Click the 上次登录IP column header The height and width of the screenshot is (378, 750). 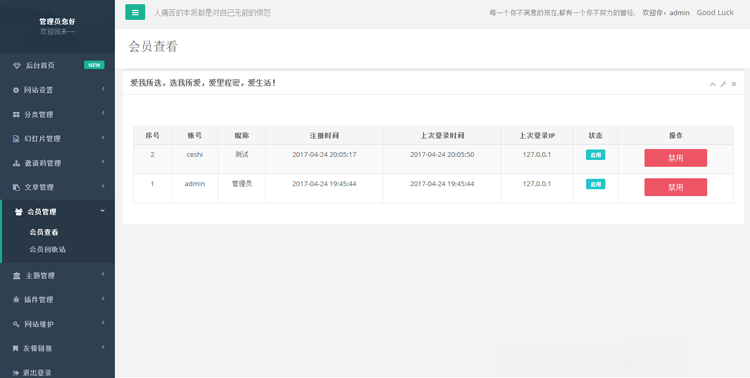click(537, 135)
